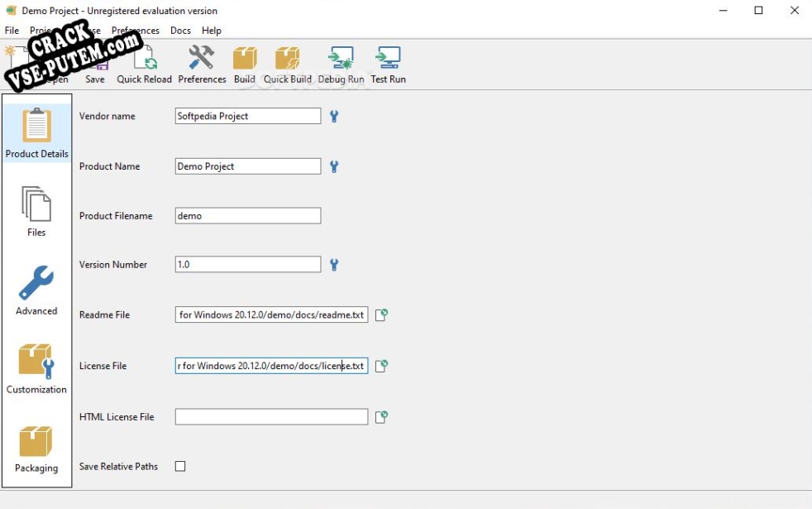
Task: Open the Packaging sidebar section
Action: tap(36, 449)
